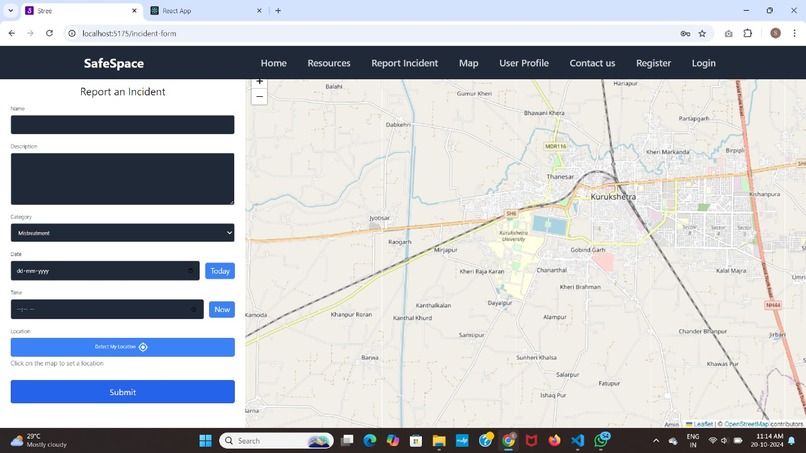Click Thanesar label on the map
The height and width of the screenshot is (453, 806).
(x=560, y=176)
